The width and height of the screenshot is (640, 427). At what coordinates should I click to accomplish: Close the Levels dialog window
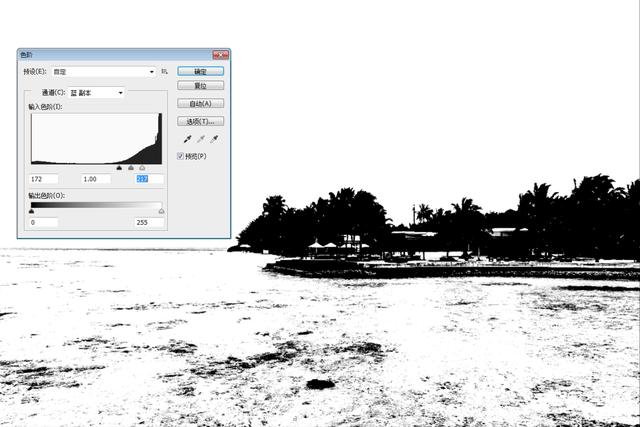(x=219, y=56)
